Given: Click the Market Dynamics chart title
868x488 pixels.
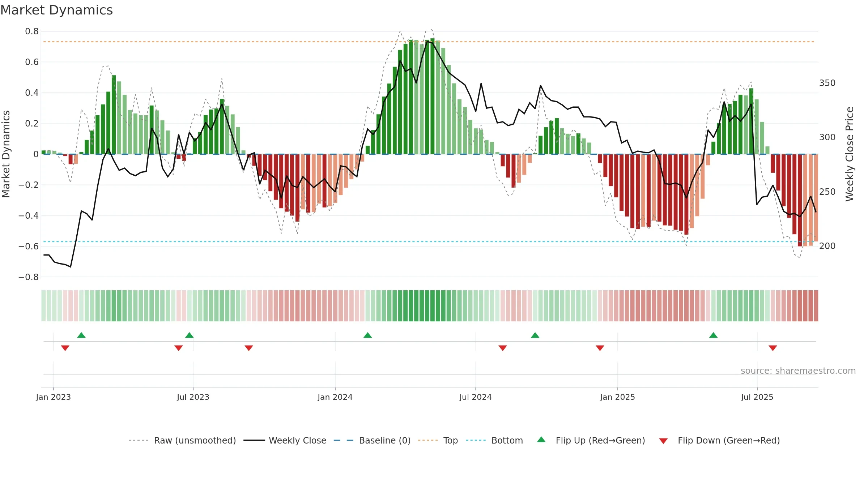Looking at the screenshot, I should (57, 10).
